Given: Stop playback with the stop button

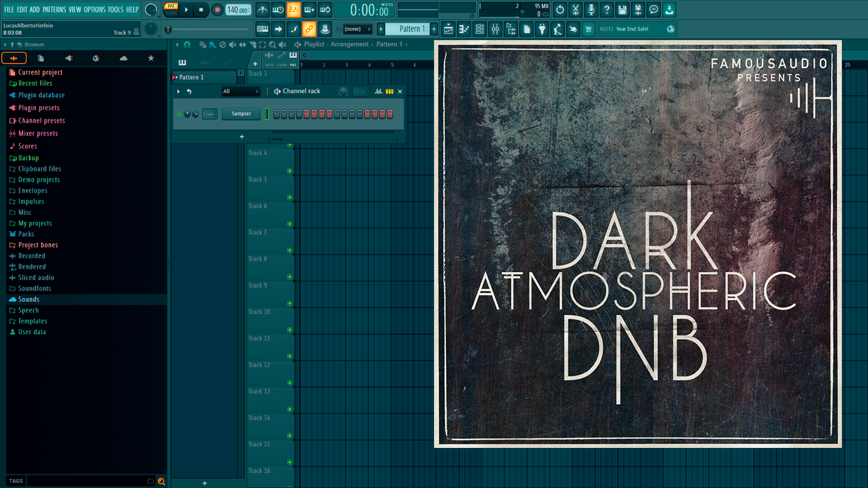Looking at the screenshot, I should click(x=201, y=10).
